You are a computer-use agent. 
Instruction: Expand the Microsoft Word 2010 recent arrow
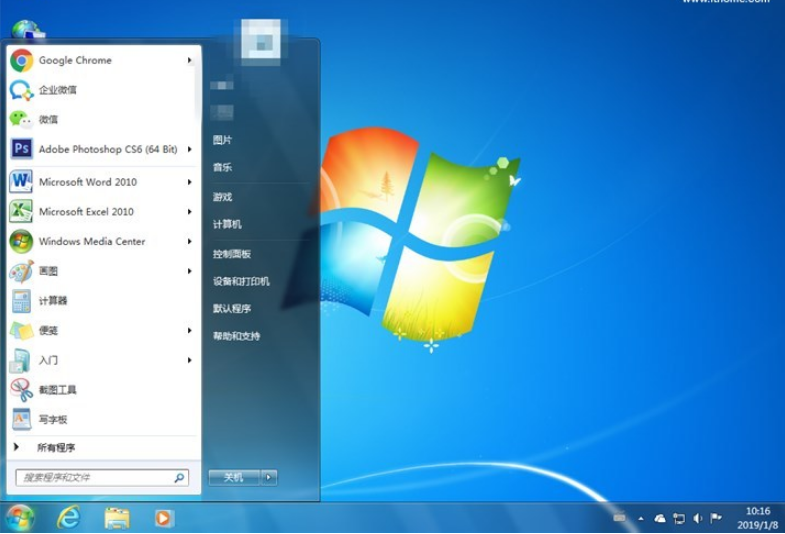pyautogui.click(x=189, y=182)
